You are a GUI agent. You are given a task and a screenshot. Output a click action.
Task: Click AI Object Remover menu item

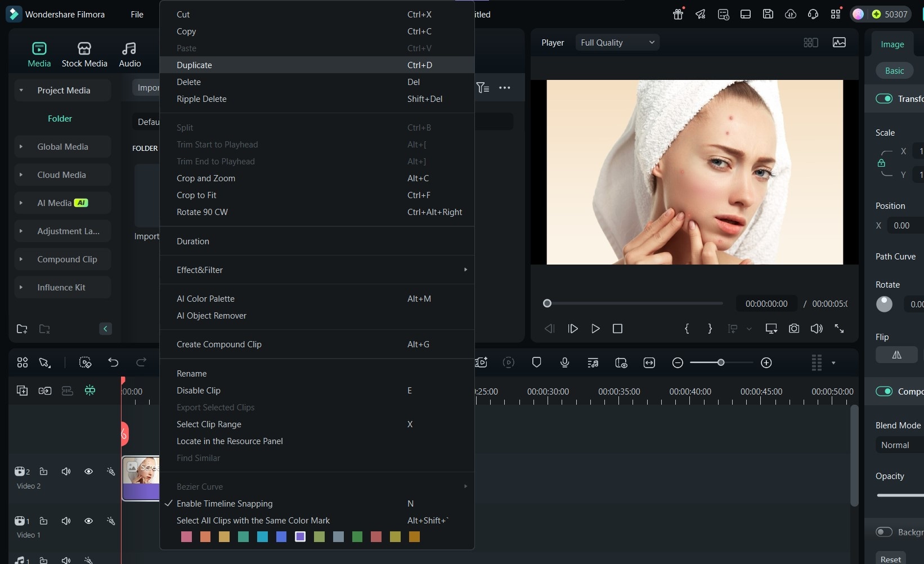tap(317, 315)
